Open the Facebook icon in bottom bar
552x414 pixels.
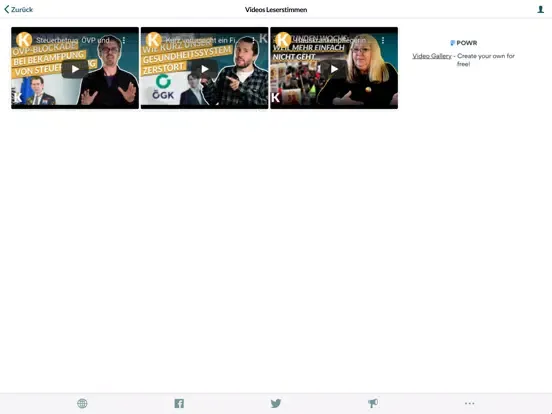click(179, 403)
